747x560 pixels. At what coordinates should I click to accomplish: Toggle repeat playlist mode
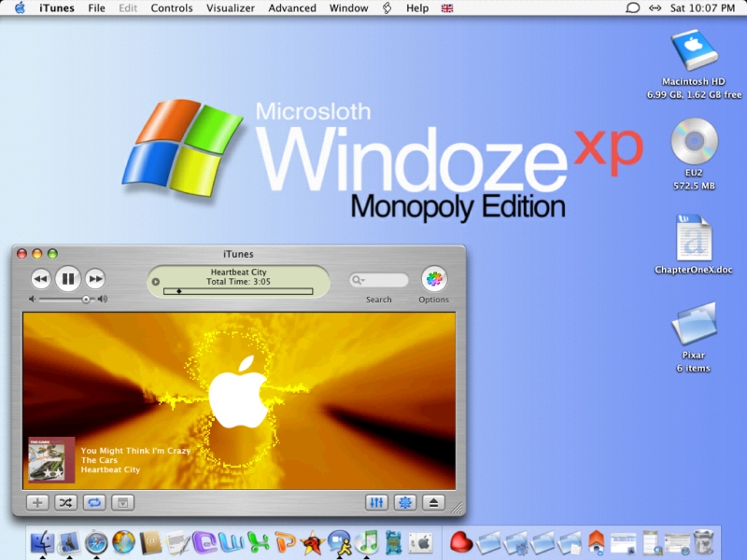[x=94, y=502]
